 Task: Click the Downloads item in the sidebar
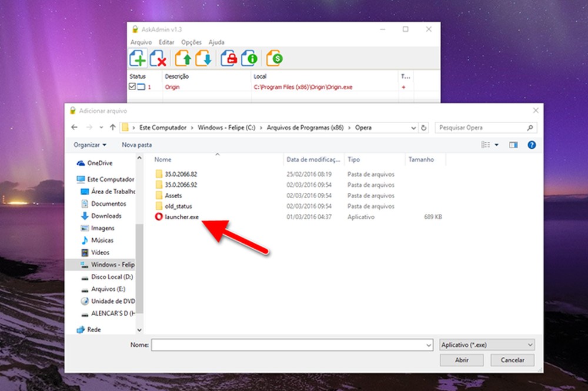(105, 216)
